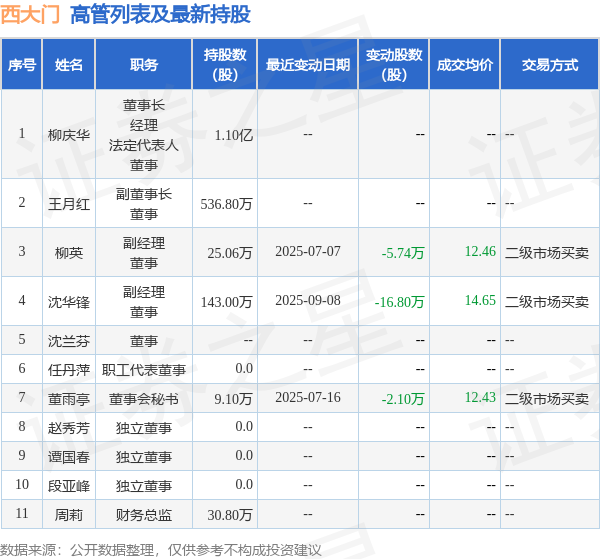Click the 职务 column header

click(144, 65)
